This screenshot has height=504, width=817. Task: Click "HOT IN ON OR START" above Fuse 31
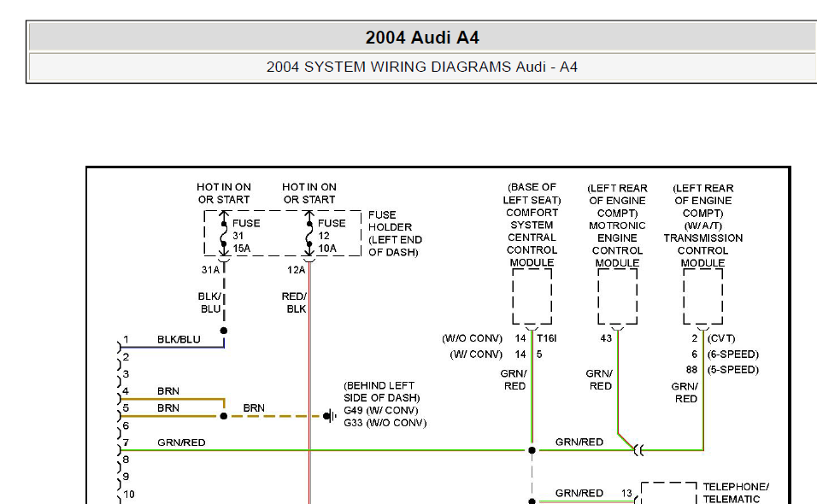tap(224, 193)
